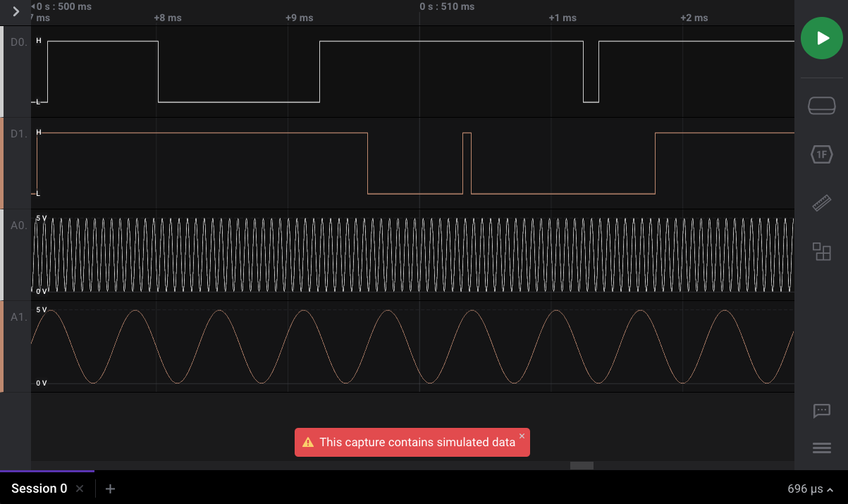Add a new session with the plus icon
Viewport: 848px width, 504px height.
tap(110, 488)
